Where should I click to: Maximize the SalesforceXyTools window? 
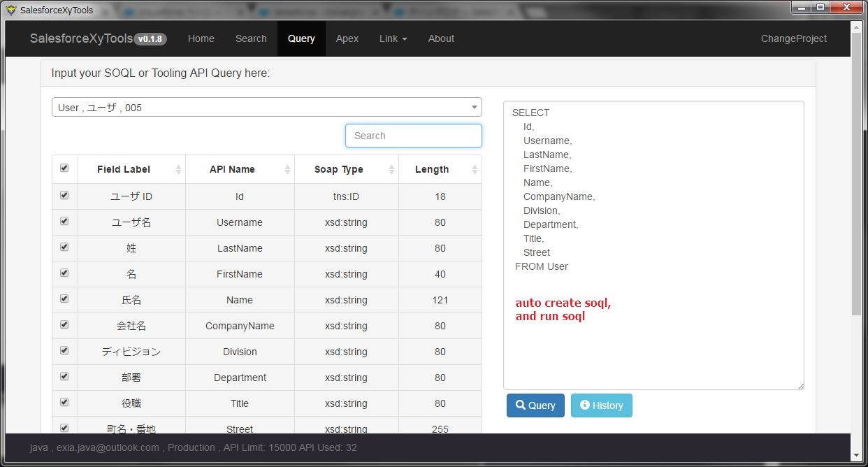coord(820,7)
